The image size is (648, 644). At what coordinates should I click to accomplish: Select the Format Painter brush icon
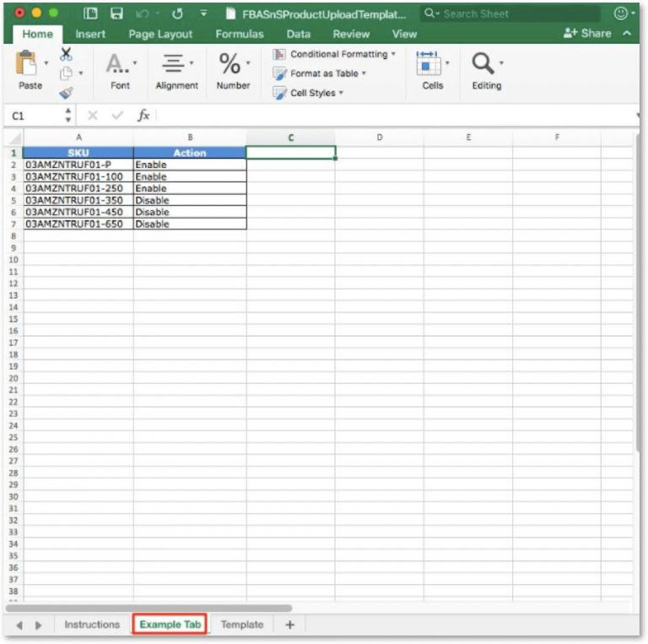(x=66, y=93)
